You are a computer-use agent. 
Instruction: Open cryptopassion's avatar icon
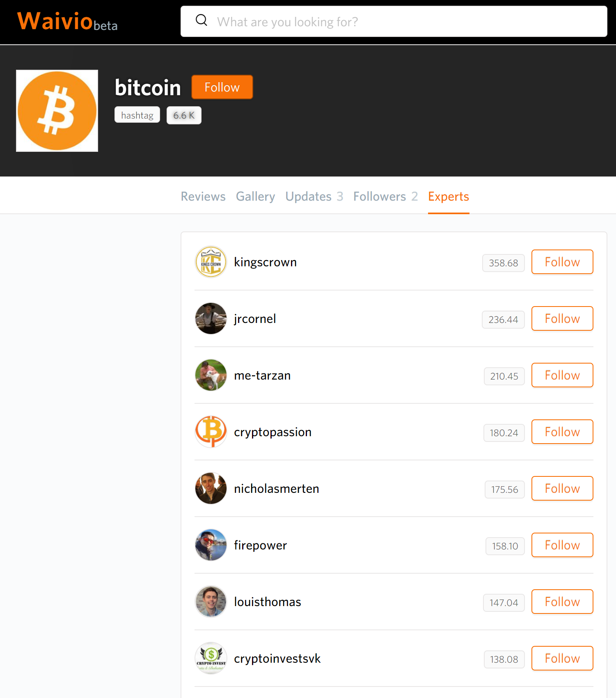(211, 432)
